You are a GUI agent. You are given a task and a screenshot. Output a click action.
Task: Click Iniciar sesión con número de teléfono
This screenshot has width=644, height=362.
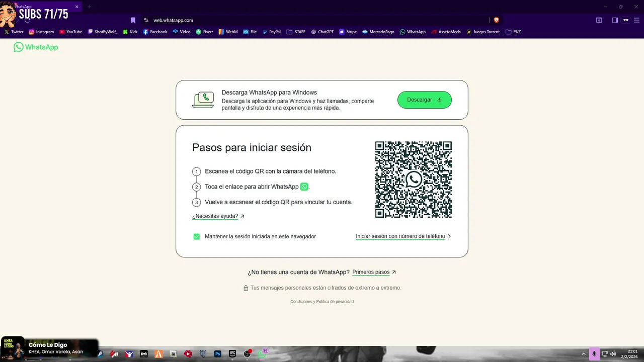(404, 236)
